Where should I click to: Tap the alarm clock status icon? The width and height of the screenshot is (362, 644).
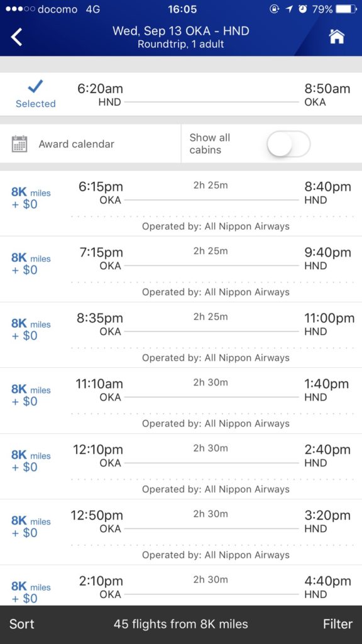303,9
